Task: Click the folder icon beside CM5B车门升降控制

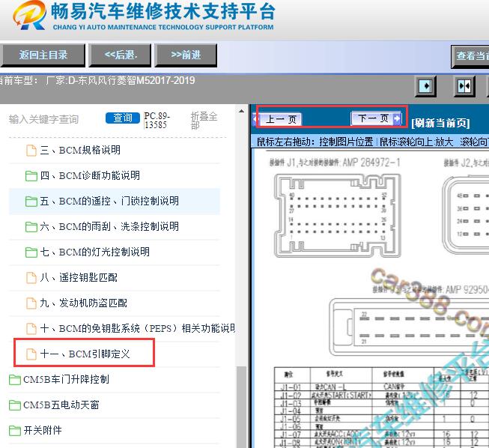Action: [15, 380]
